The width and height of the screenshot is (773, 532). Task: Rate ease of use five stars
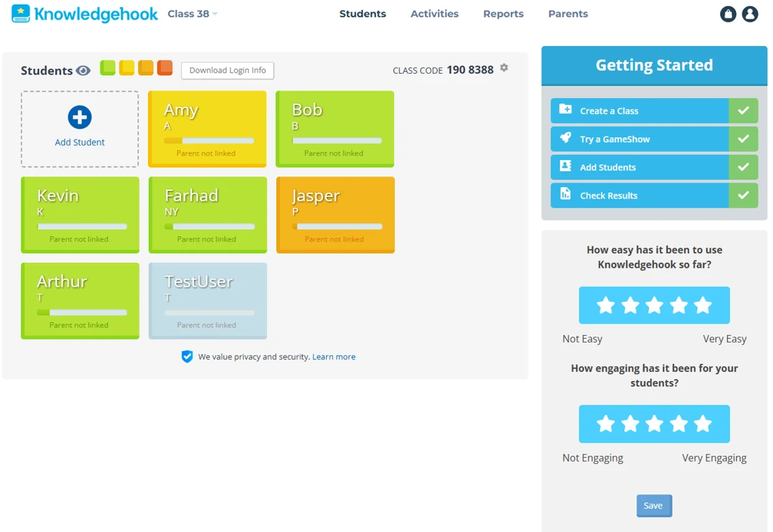tap(703, 306)
